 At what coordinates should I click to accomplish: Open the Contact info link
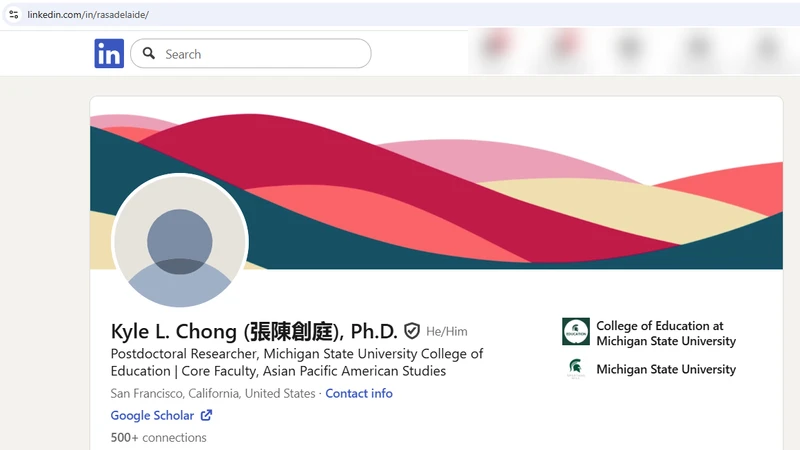tap(359, 393)
